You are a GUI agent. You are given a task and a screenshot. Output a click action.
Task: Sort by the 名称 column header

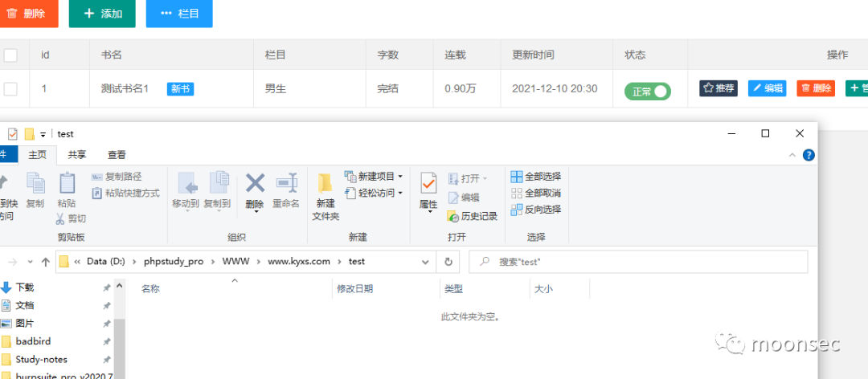pyautogui.click(x=230, y=289)
